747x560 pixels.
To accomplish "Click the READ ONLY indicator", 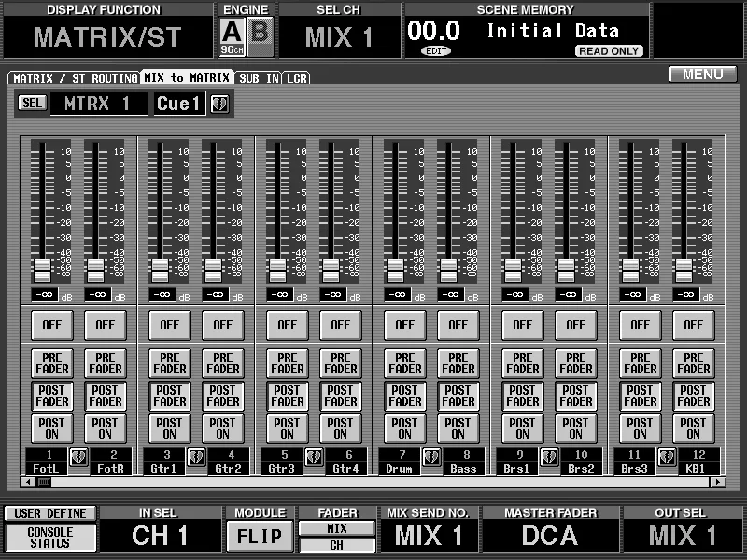I will click(609, 51).
